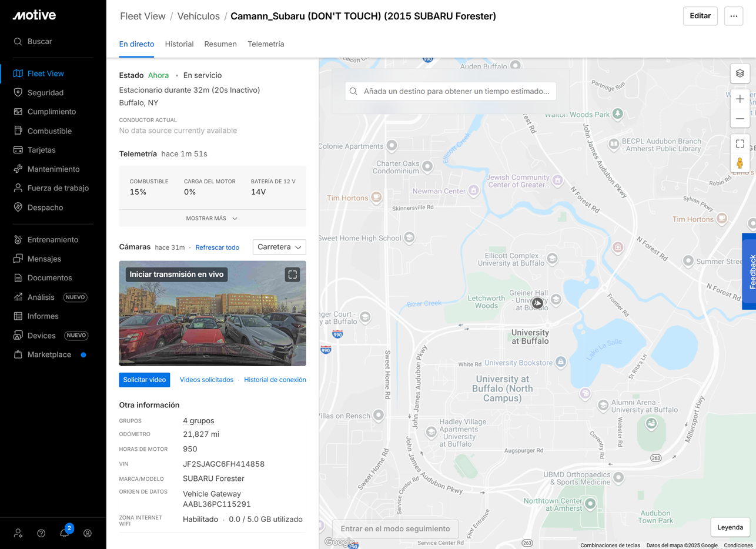
Task: Click the Street View pegman icon
Action: coord(740,163)
